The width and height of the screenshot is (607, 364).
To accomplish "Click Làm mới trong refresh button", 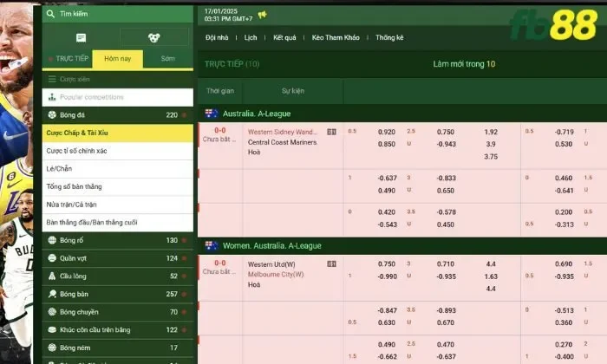I will [464, 64].
